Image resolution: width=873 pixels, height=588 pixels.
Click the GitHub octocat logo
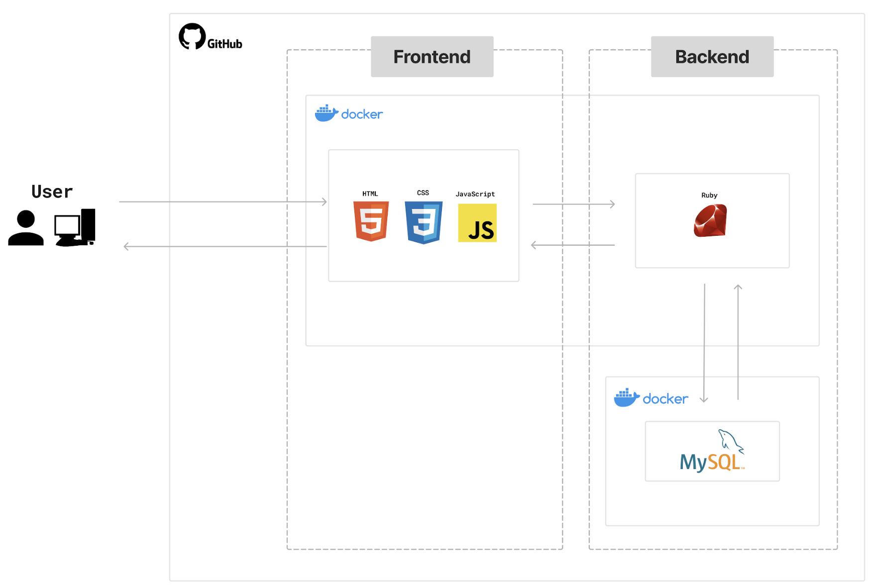coord(192,36)
